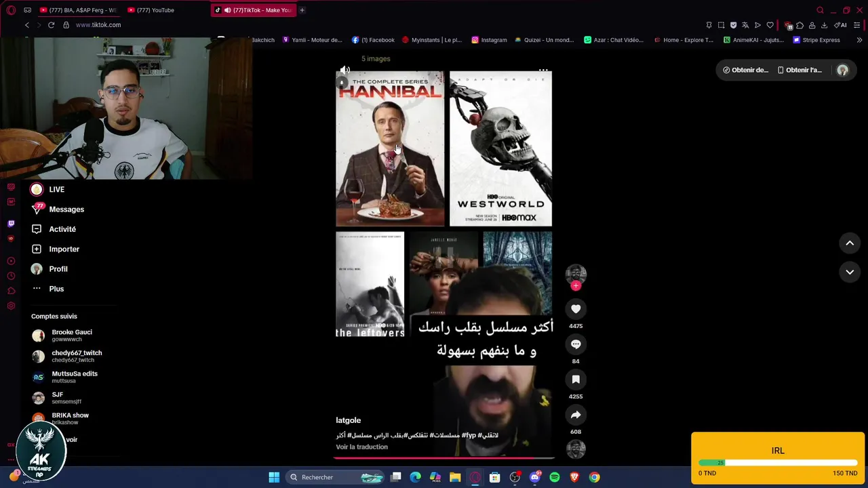Mute the TikTok video sound
Viewport: 868px width, 488px height.
[x=345, y=70]
